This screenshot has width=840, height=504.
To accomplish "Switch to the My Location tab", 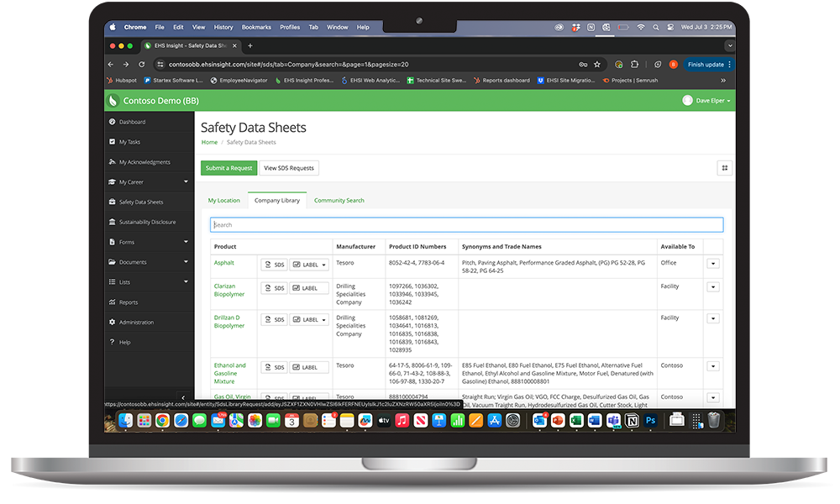I will pyautogui.click(x=223, y=200).
